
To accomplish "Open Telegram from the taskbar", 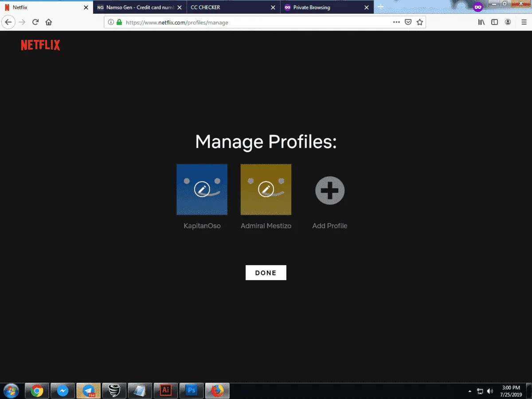I will click(x=88, y=391).
